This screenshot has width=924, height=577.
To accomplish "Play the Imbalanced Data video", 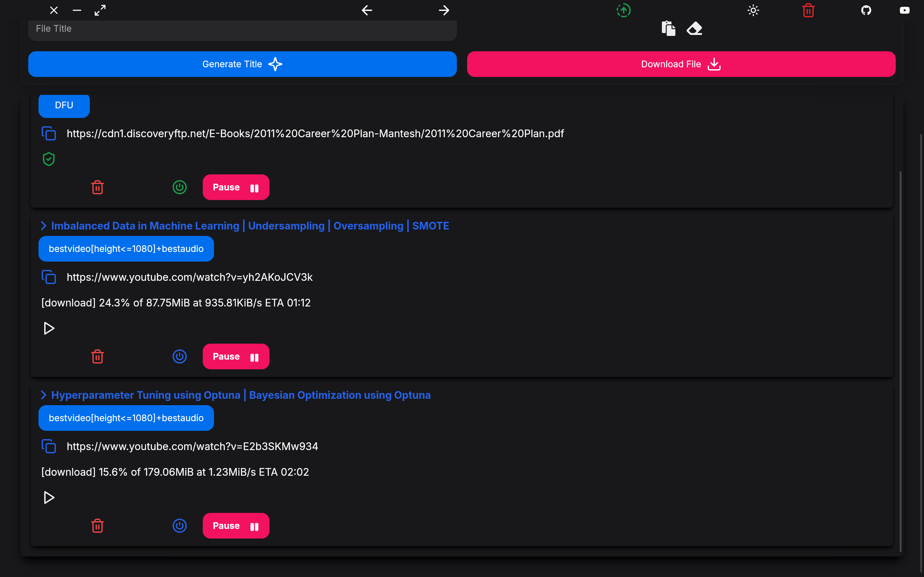I will [49, 328].
